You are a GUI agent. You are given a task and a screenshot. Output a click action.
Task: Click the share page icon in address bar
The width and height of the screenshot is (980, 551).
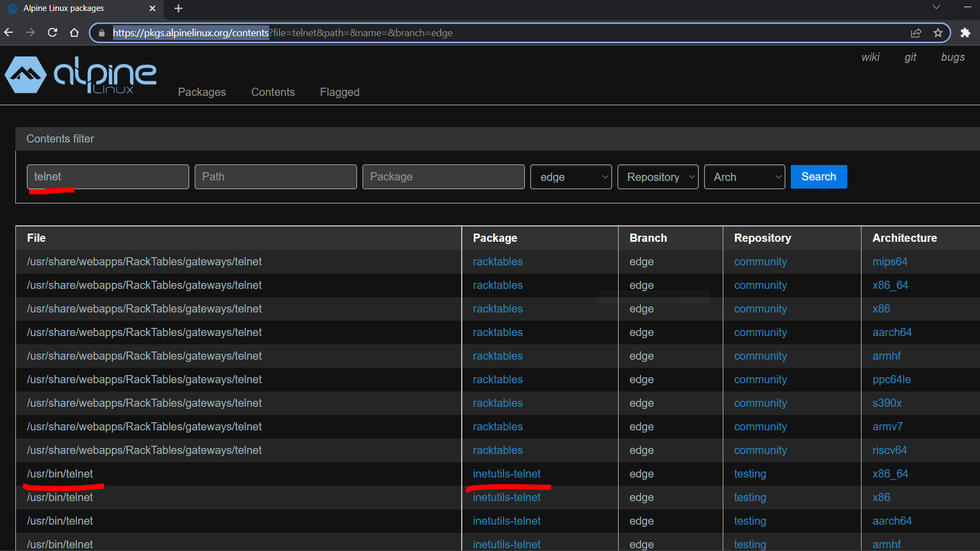[916, 33]
